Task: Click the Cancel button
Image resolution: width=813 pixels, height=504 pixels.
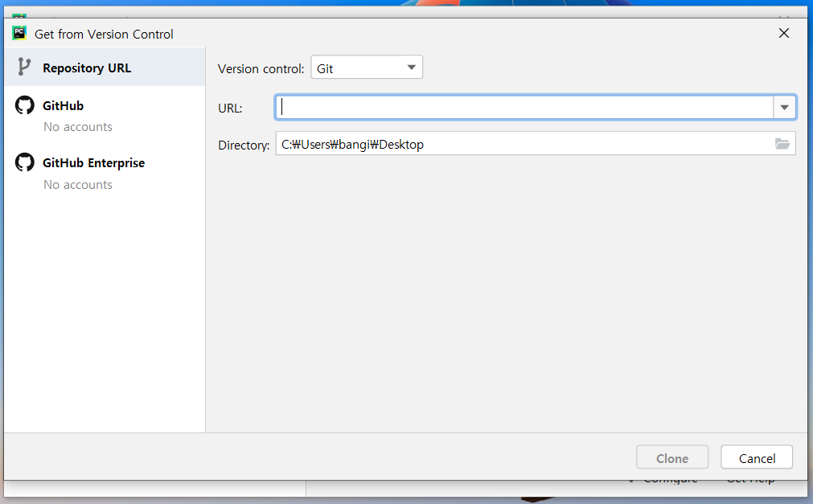Action: tap(757, 457)
